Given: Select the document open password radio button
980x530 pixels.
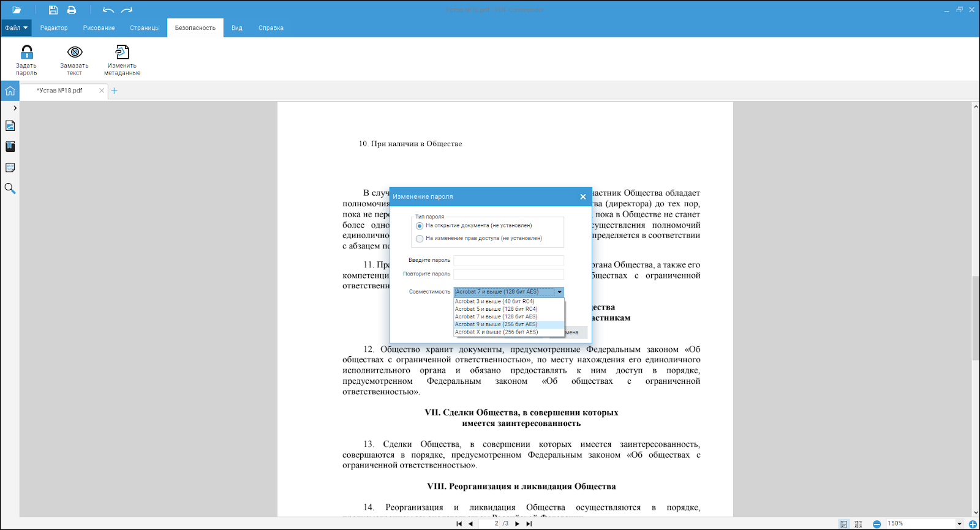Looking at the screenshot, I should point(420,226).
